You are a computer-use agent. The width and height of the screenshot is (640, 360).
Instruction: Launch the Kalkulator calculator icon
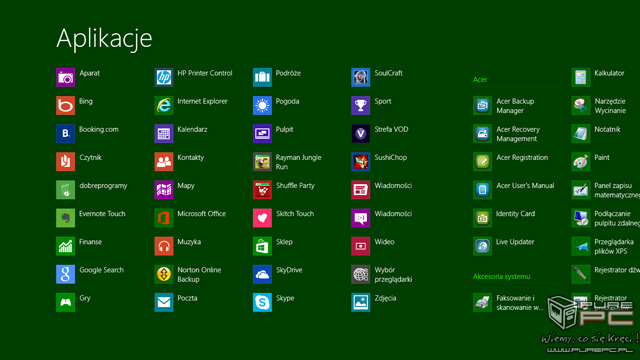coord(581,77)
